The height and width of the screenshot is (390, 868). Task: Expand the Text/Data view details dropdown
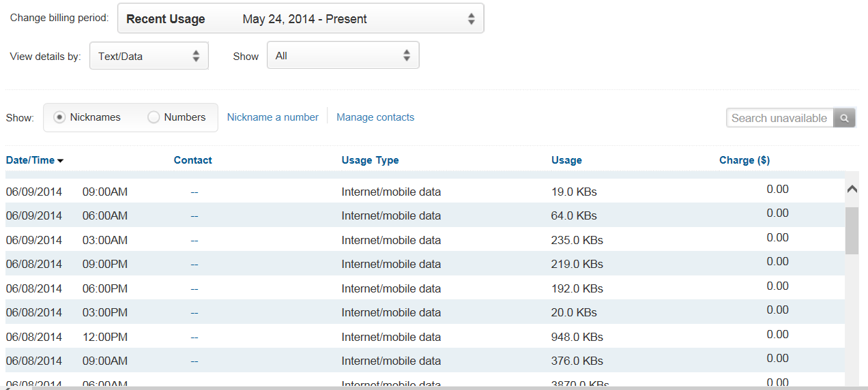[149, 56]
